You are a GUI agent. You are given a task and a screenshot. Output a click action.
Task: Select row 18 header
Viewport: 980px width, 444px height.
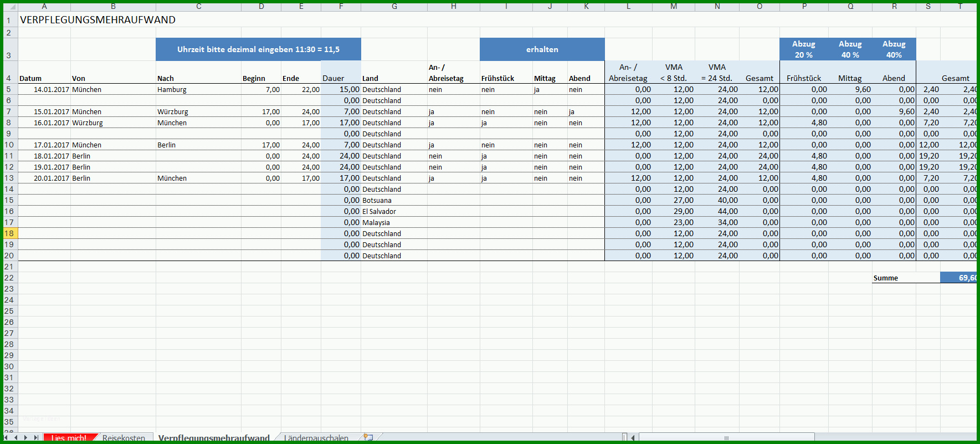click(x=9, y=233)
